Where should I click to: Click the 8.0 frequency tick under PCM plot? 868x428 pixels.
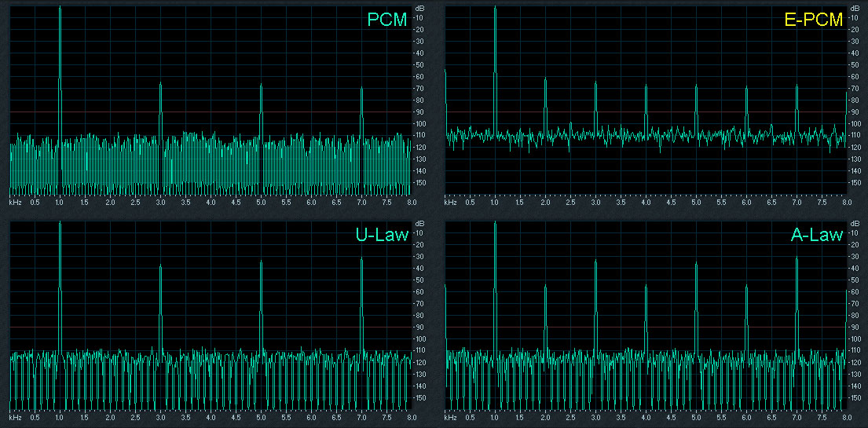point(412,203)
